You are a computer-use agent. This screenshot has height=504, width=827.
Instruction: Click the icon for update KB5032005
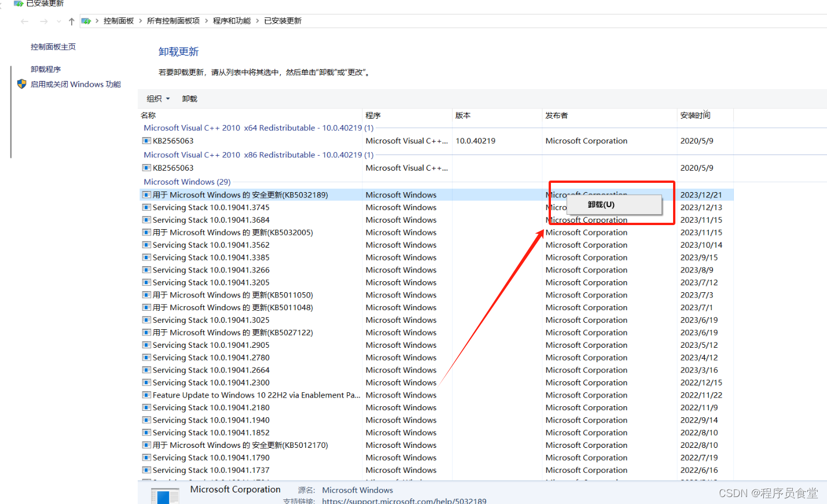(x=147, y=233)
